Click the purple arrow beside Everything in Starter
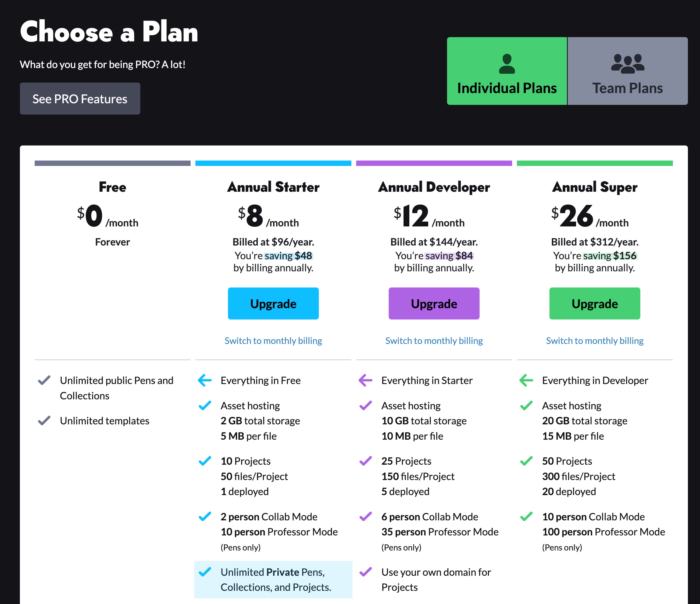 coord(366,380)
